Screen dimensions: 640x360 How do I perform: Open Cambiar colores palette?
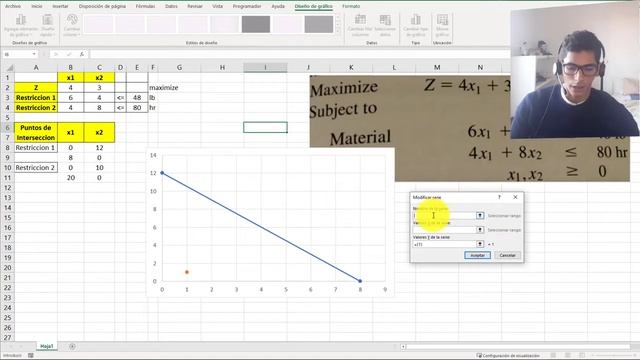(x=72, y=25)
